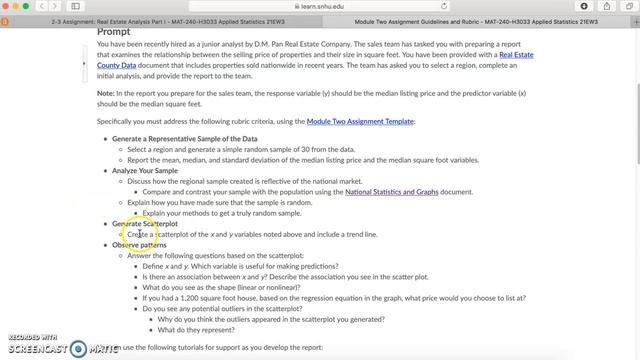This screenshot has width=640, height=360.
Task: Show the tab overview icon
Action: (629, 6)
